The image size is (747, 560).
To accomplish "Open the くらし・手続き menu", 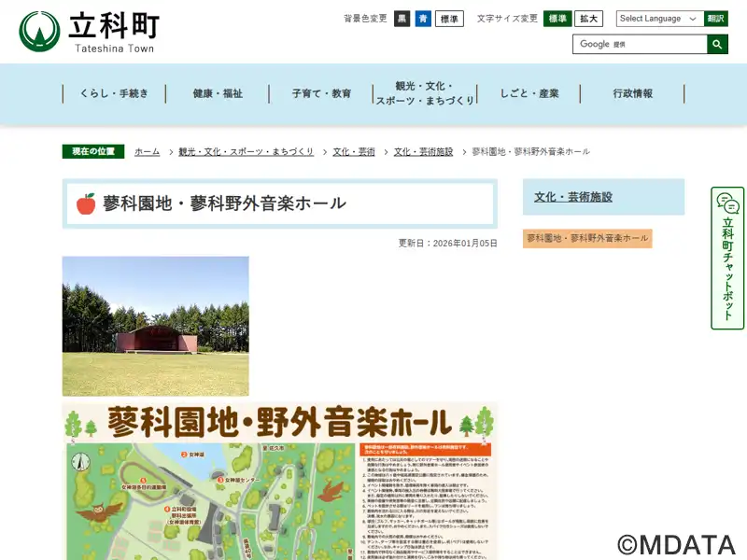I will click(x=114, y=93).
